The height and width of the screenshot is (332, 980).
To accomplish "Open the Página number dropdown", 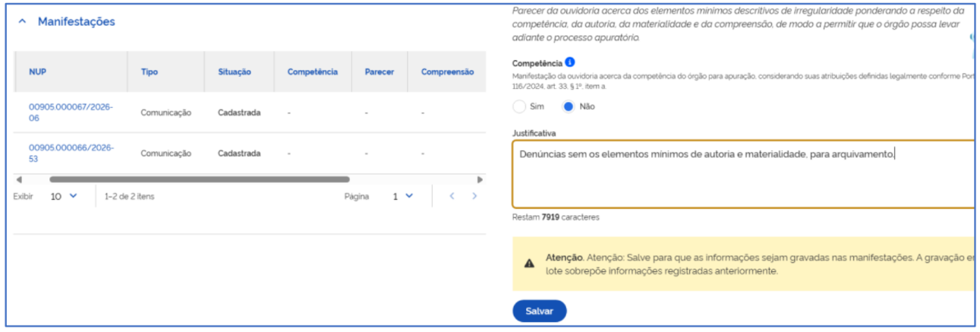I will click(403, 196).
